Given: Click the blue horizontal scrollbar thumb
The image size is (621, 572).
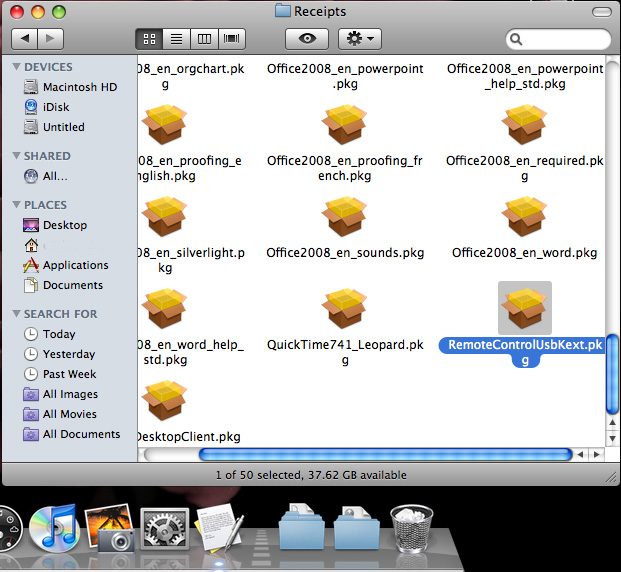Looking at the screenshot, I should coord(385,454).
